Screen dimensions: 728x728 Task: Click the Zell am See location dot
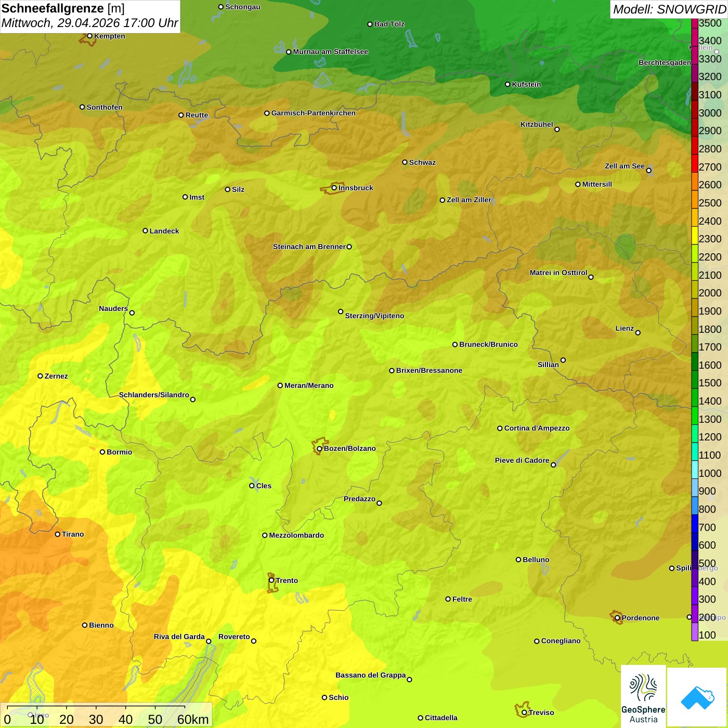648,170
